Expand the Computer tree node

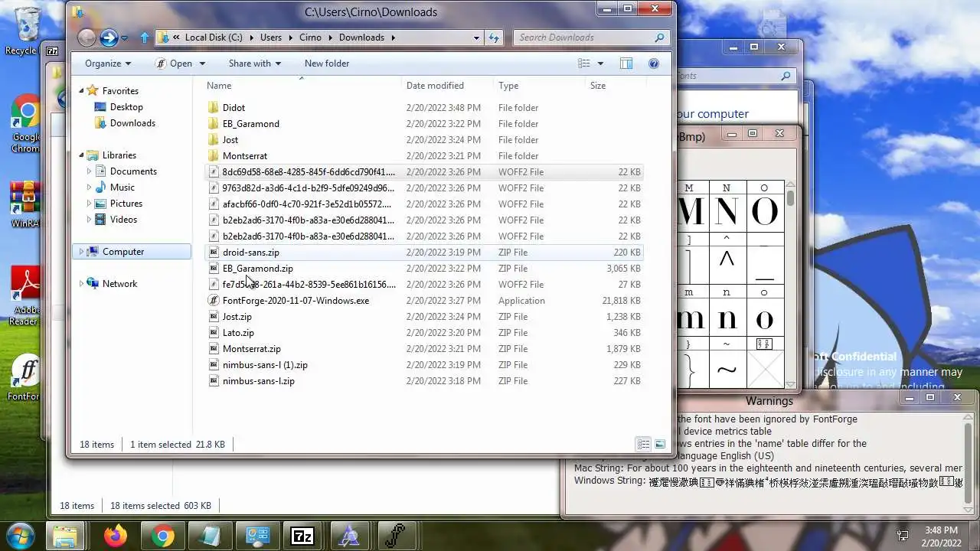coord(81,252)
